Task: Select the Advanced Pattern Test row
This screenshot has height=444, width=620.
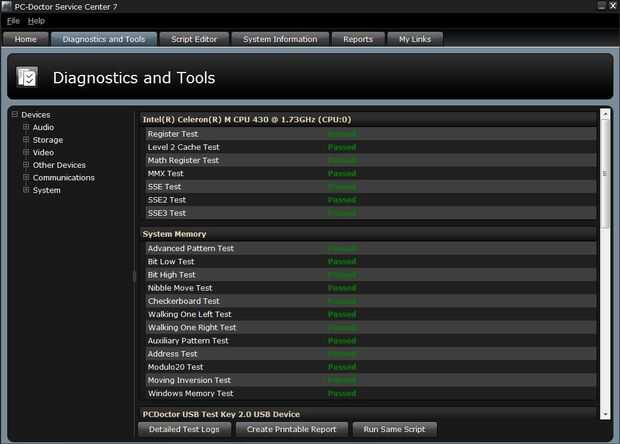Action: pyautogui.click(x=370, y=248)
